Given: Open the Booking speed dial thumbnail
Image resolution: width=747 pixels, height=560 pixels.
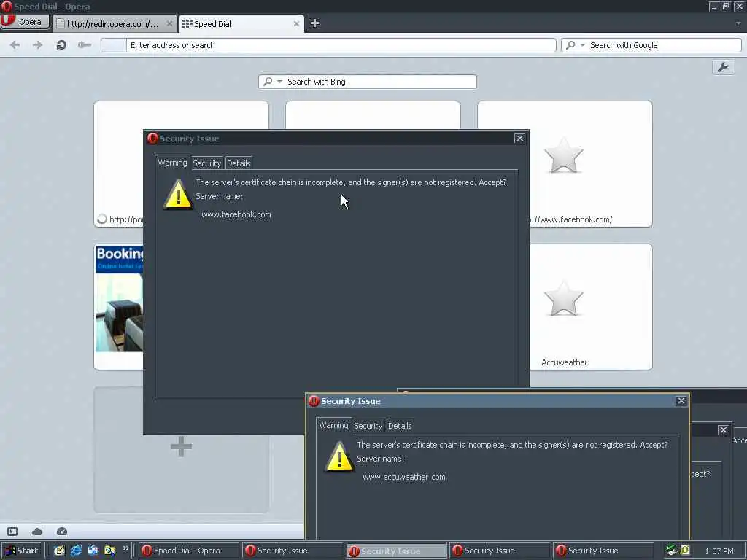Looking at the screenshot, I should pyautogui.click(x=119, y=307).
